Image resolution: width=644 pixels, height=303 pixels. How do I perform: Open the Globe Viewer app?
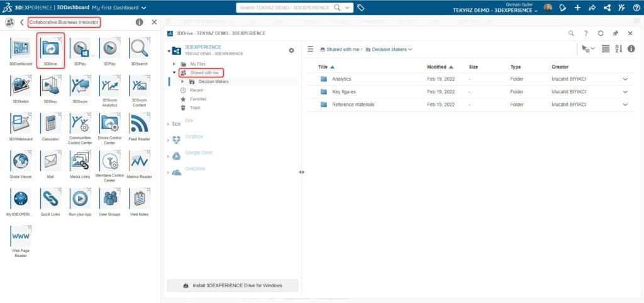coord(21,161)
